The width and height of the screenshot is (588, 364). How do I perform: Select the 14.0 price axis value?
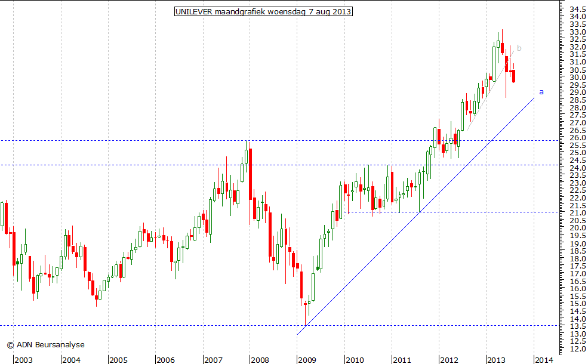click(577, 319)
